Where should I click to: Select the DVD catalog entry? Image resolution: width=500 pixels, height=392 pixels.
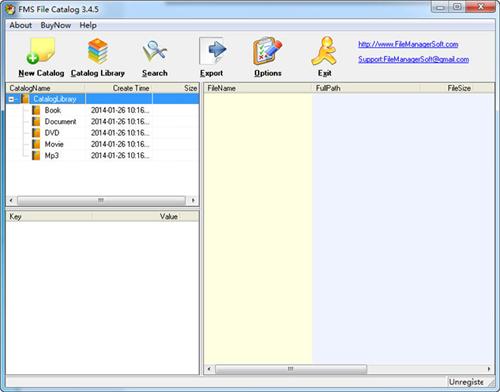click(52, 133)
